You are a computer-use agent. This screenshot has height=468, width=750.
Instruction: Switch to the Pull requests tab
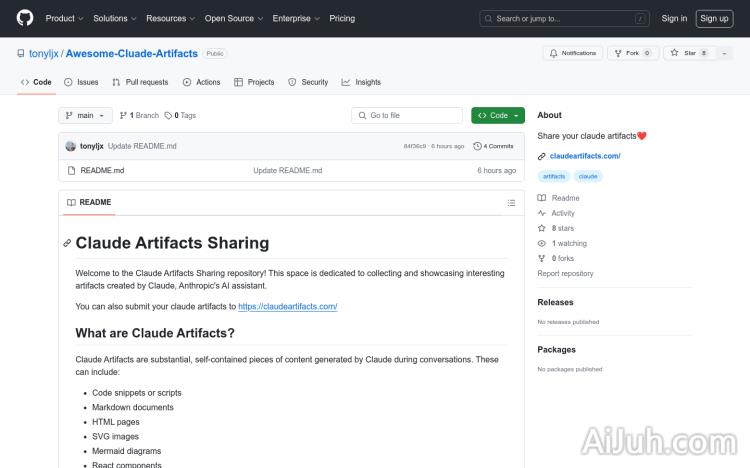(x=140, y=82)
